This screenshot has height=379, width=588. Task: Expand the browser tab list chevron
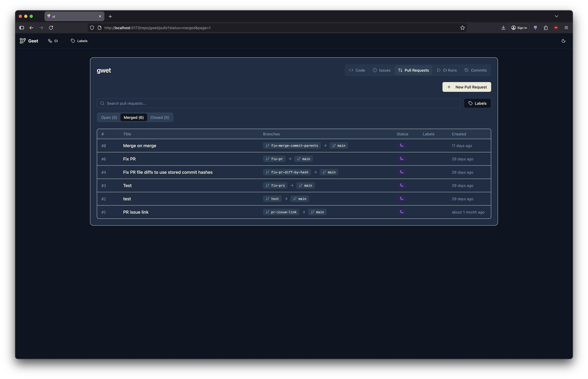[556, 16]
